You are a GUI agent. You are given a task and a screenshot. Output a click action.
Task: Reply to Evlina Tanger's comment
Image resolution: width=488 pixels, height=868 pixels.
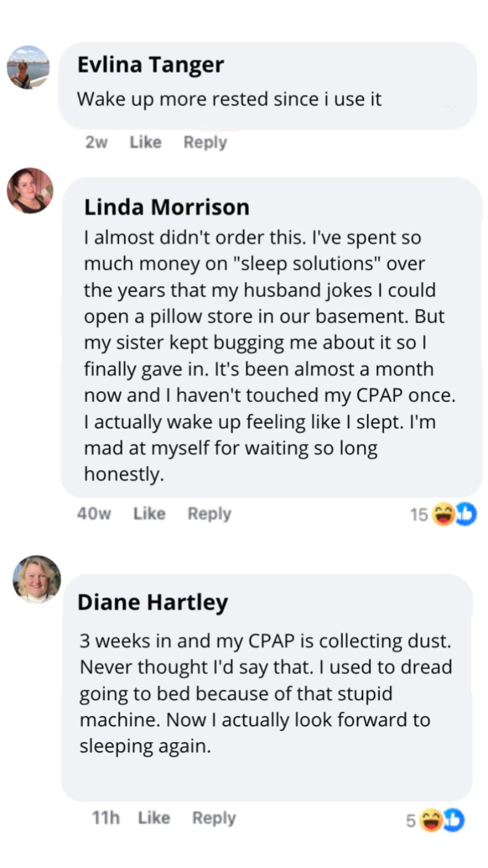(205, 142)
